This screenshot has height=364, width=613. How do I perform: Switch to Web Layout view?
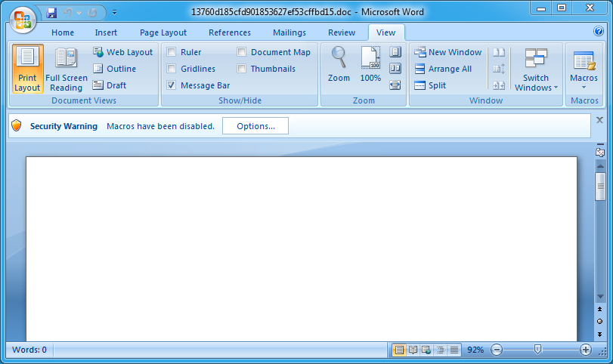click(x=122, y=52)
